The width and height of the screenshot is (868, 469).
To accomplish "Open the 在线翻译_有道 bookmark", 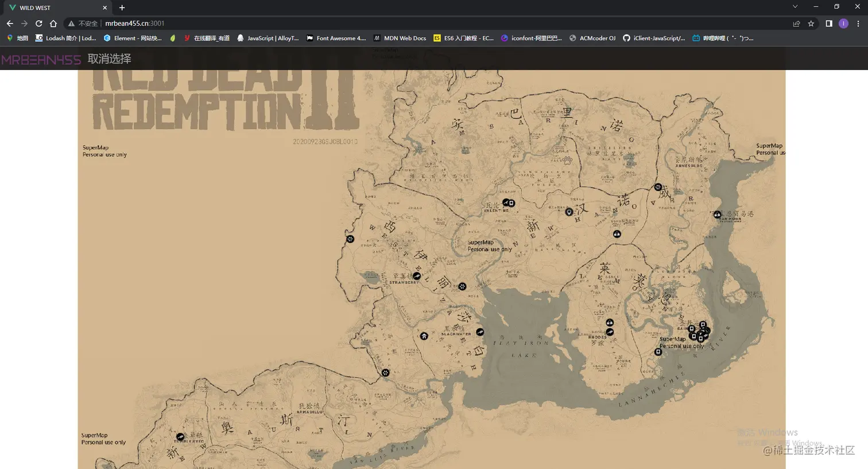I will pos(207,38).
